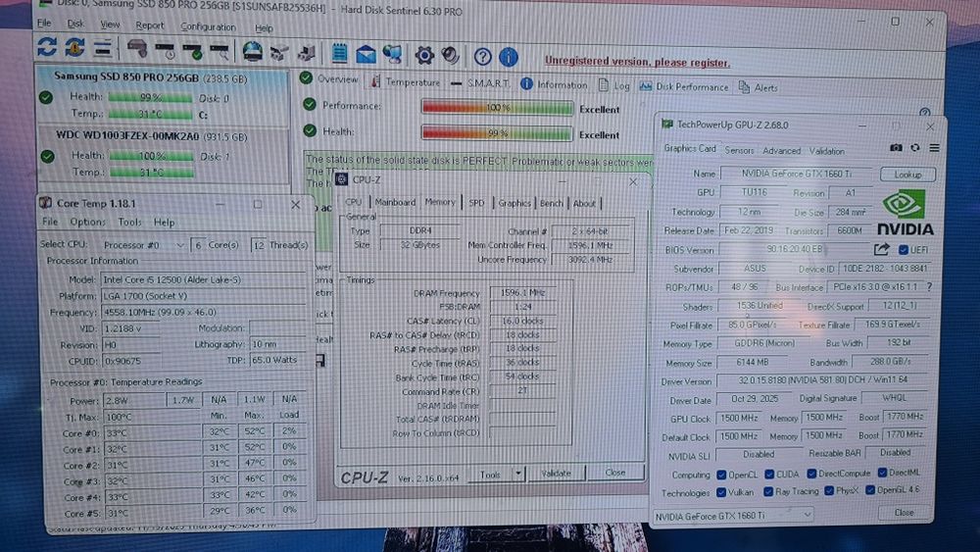980x552 pixels.
Task: Select the WDC WD1003FZEX-00MK2A0 disk
Action: [164, 154]
